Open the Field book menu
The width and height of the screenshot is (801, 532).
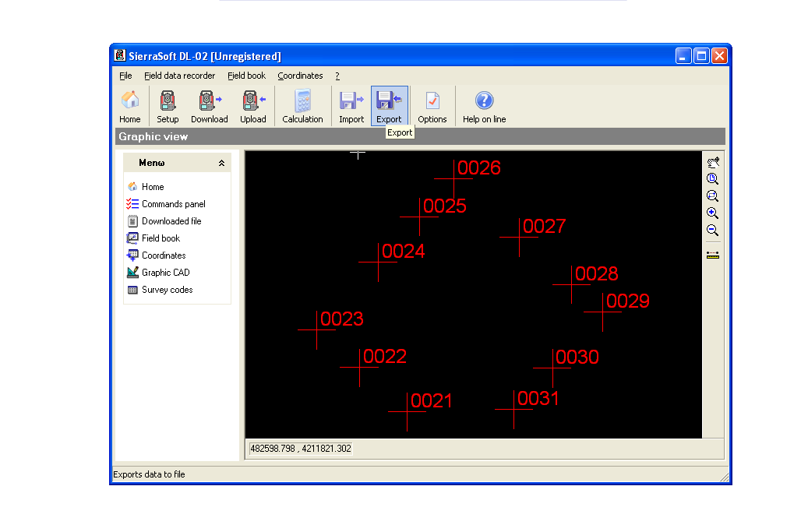(247, 76)
